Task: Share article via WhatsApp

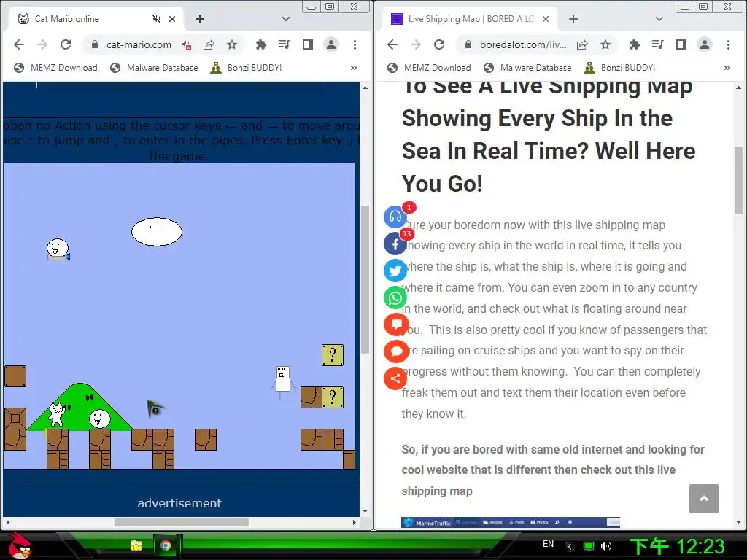Action: 395,298
